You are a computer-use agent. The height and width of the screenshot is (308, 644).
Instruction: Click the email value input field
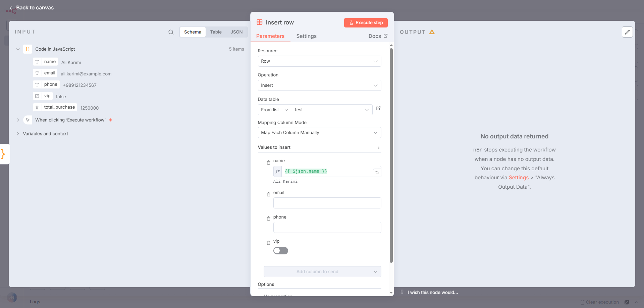(x=327, y=203)
